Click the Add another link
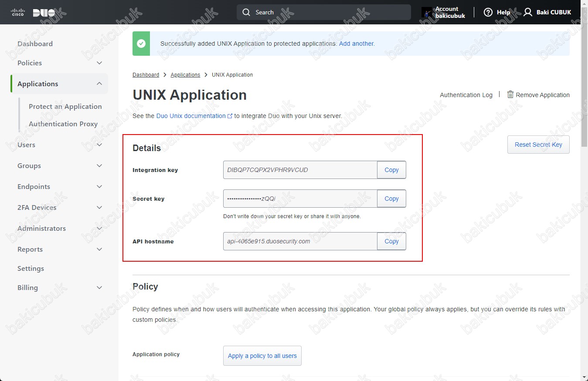 pyautogui.click(x=357, y=44)
